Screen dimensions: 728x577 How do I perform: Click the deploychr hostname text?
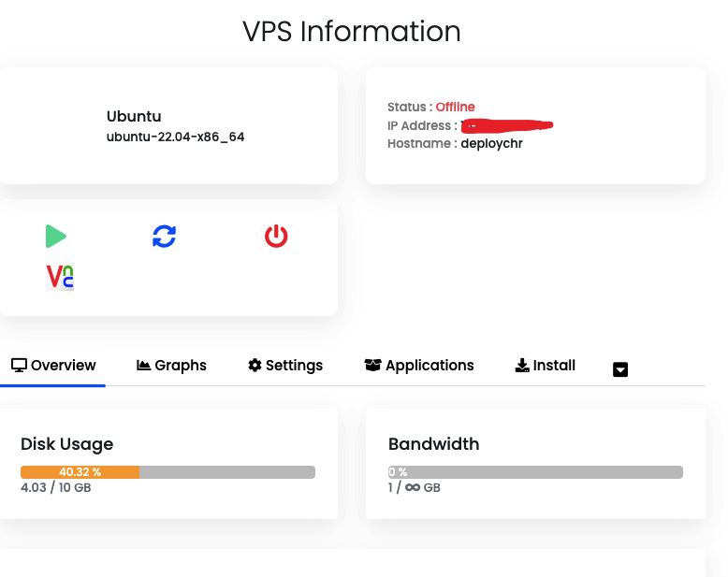pos(491,144)
